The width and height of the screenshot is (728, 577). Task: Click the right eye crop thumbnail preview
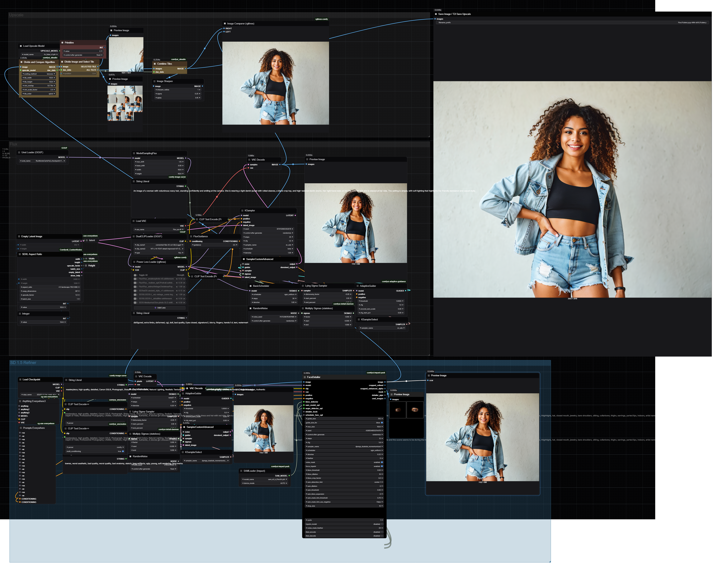point(415,410)
